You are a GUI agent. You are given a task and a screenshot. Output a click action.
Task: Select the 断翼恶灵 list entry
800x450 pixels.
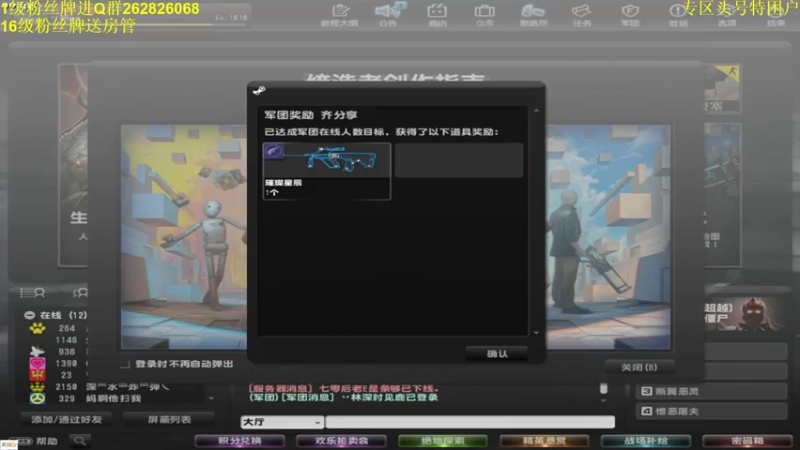[x=711, y=391]
